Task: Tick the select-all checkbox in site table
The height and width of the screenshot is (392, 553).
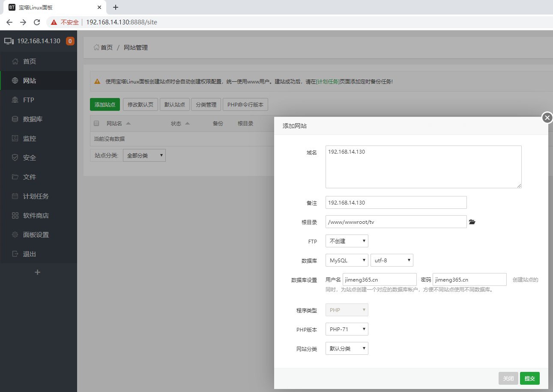Action: 96,124
